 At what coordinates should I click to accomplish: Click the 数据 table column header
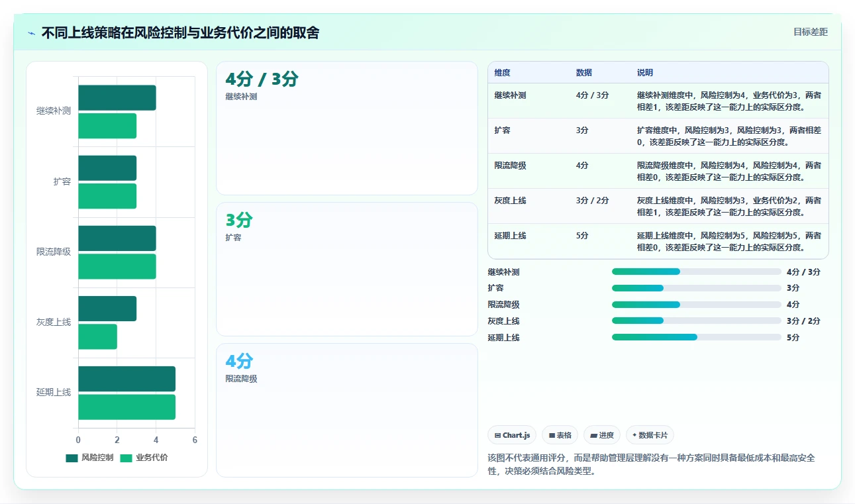pyautogui.click(x=584, y=73)
